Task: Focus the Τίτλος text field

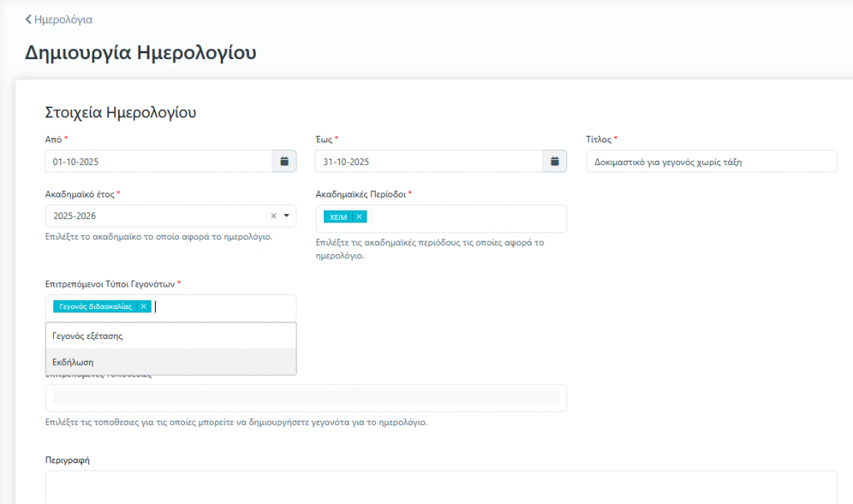Action: coord(711,162)
